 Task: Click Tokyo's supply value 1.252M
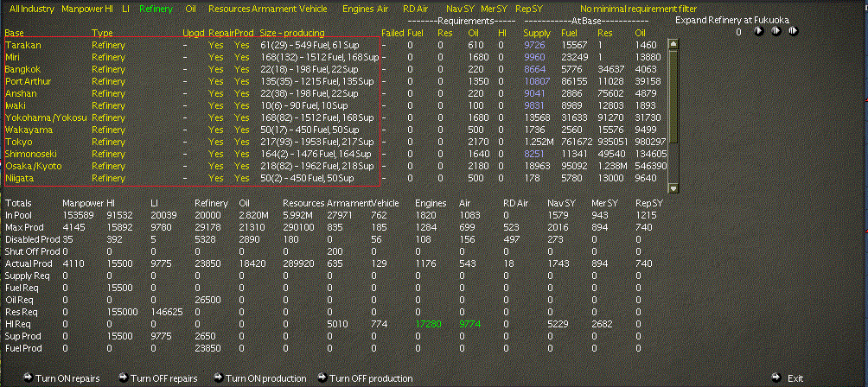(x=538, y=142)
